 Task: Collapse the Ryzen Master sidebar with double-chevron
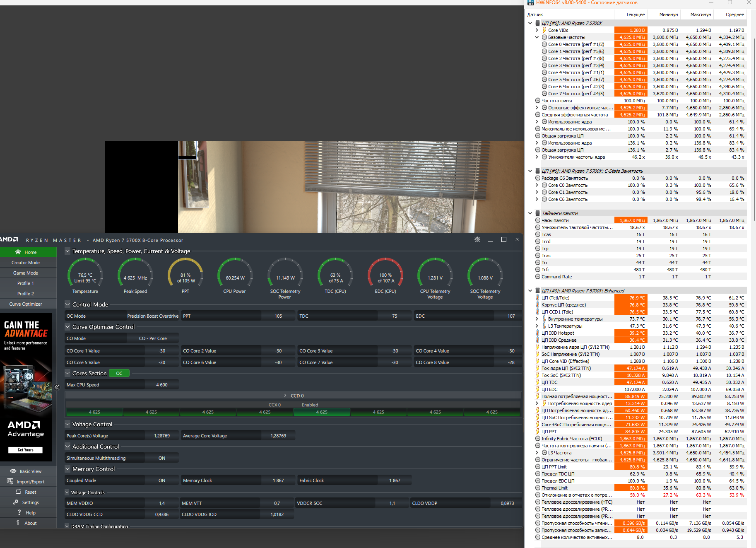click(57, 387)
